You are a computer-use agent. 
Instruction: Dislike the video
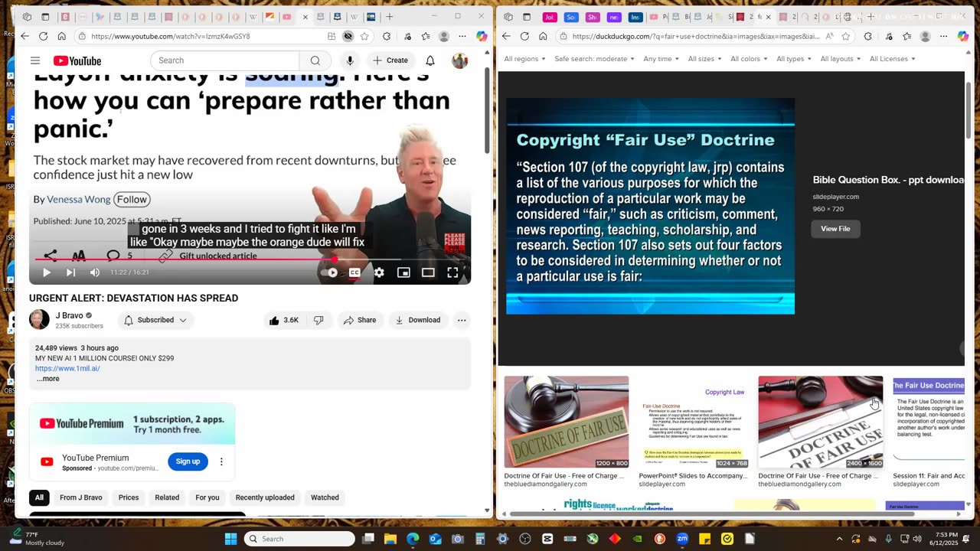point(318,320)
